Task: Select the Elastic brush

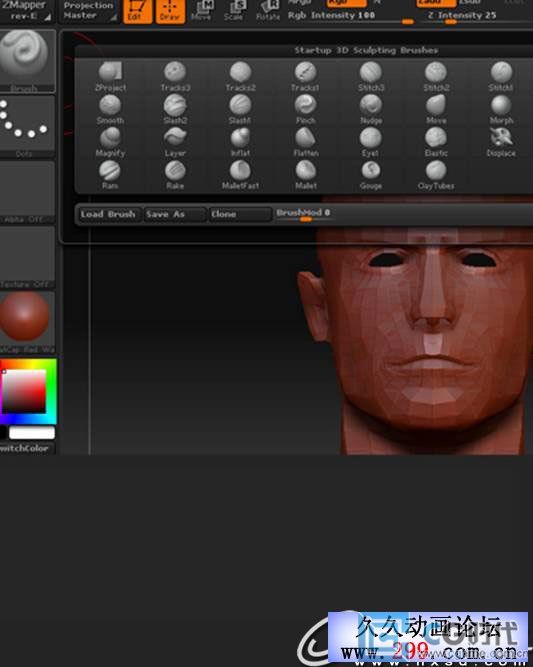Action: 436,142
